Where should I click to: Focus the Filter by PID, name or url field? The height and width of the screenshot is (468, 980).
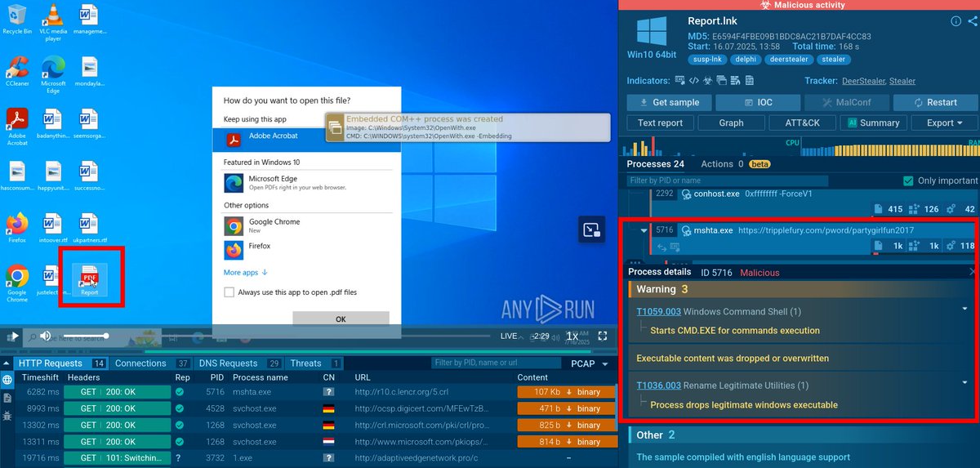[x=497, y=363]
